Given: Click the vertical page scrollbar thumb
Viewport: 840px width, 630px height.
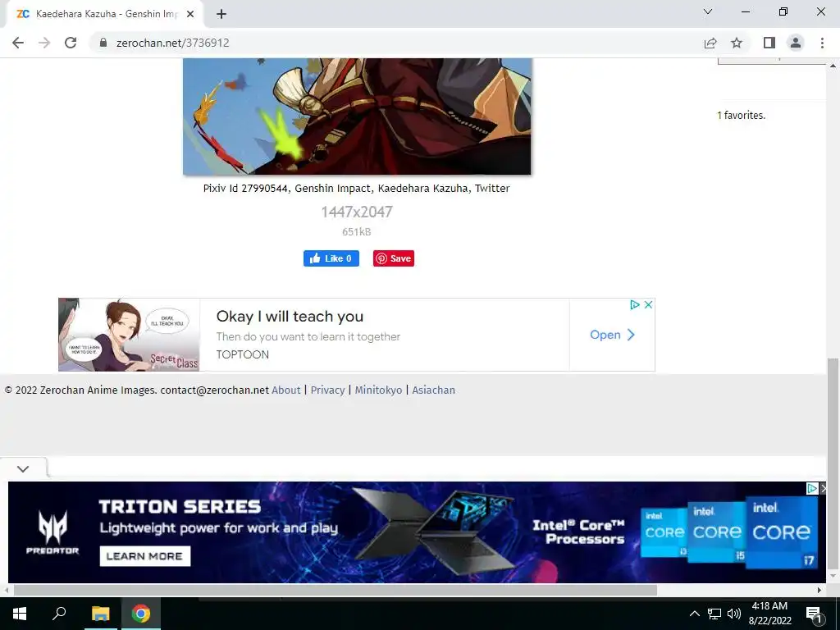Looking at the screenshot, I should 833,463.
